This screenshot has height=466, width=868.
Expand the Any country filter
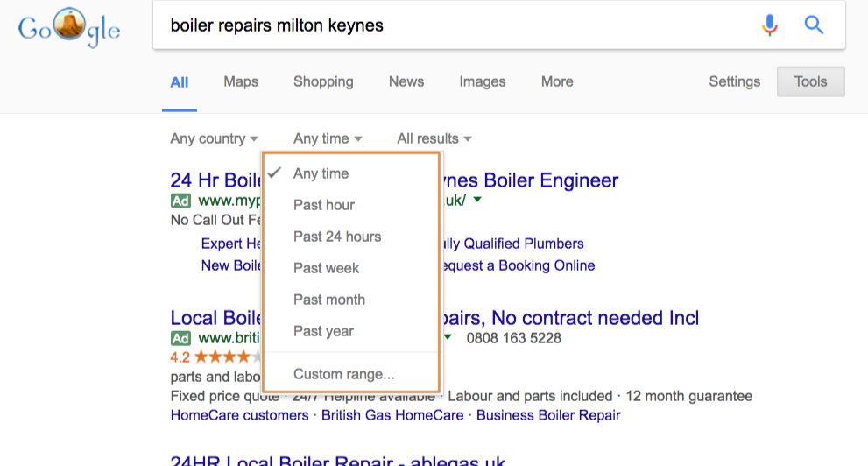click(x=214, y=138)
